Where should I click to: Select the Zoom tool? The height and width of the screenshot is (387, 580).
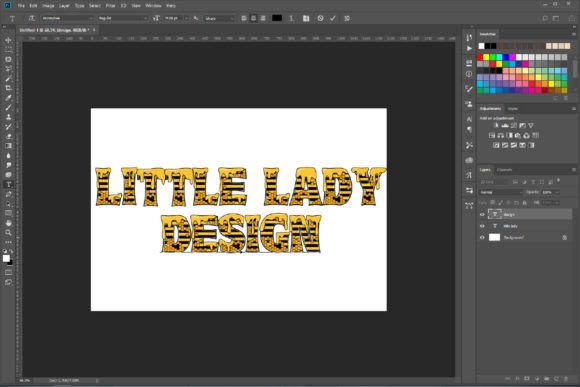pyautogui.click(x=8, y=232)
